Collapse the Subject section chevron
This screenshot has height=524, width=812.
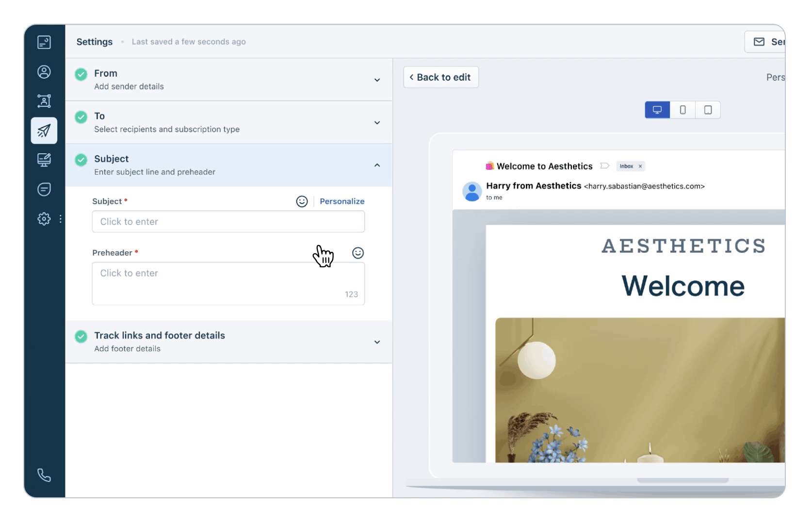pos(377,165)
